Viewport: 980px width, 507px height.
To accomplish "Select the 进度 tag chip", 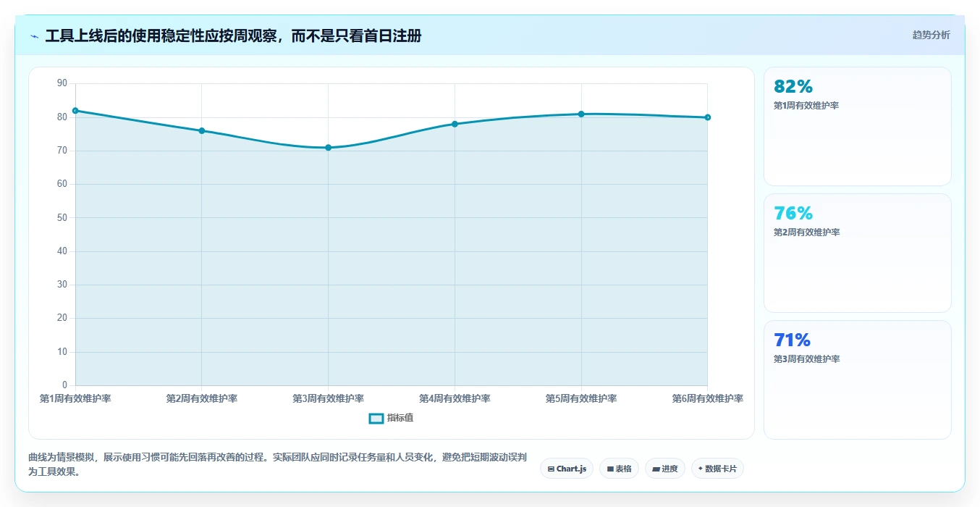I will pyautogui.click(x=664, y=469).
